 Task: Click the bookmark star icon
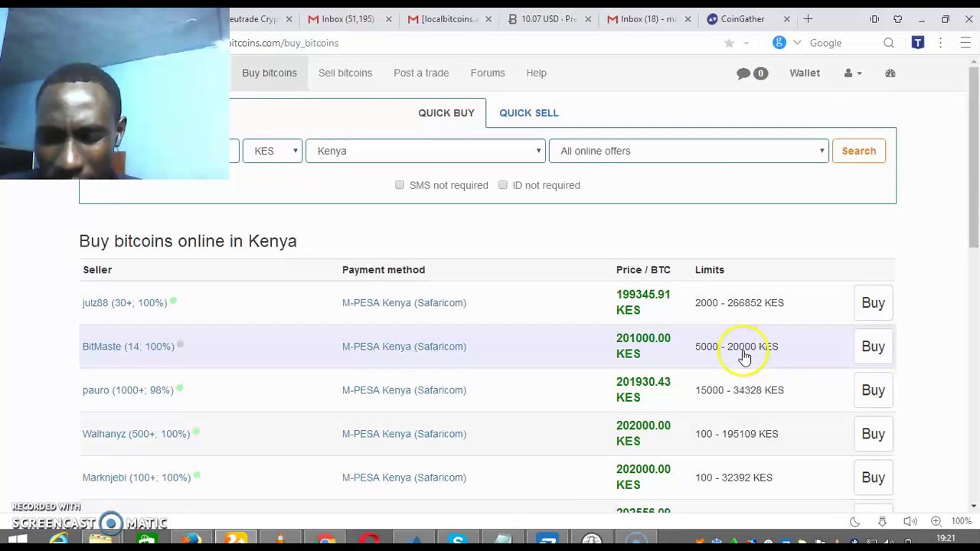click(729, 43)
